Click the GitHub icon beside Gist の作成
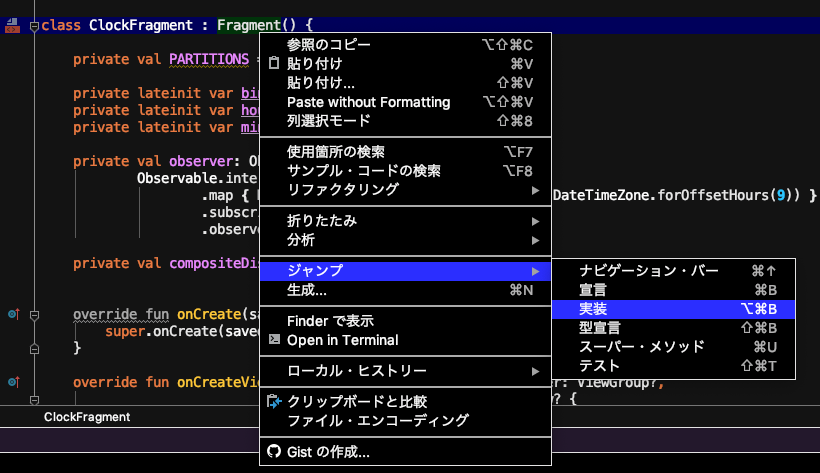Screen dimensions: 820x473 click(x=274, y=451)
